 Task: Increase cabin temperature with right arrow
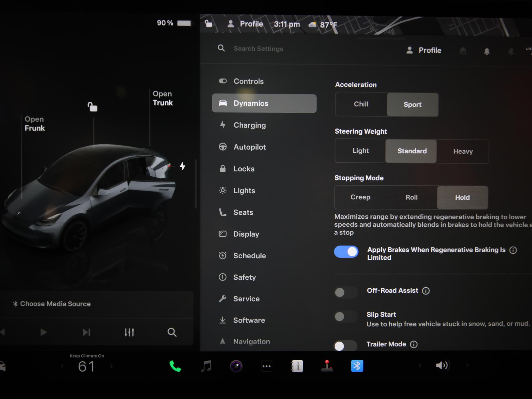click(111, 367)
